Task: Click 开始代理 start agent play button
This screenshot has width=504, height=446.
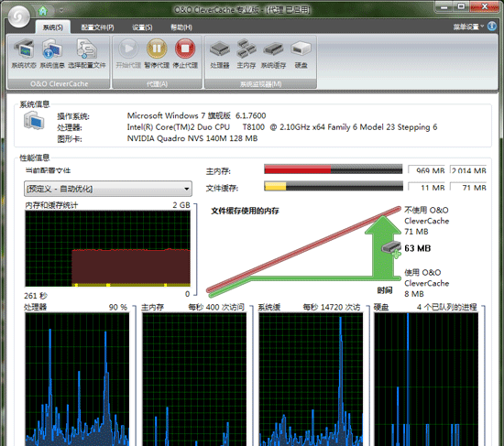Action: [128, 53]
